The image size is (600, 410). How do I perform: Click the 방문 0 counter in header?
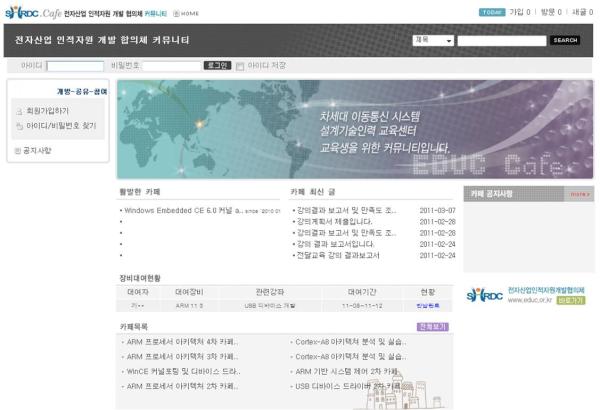click(x=551, y=12)
